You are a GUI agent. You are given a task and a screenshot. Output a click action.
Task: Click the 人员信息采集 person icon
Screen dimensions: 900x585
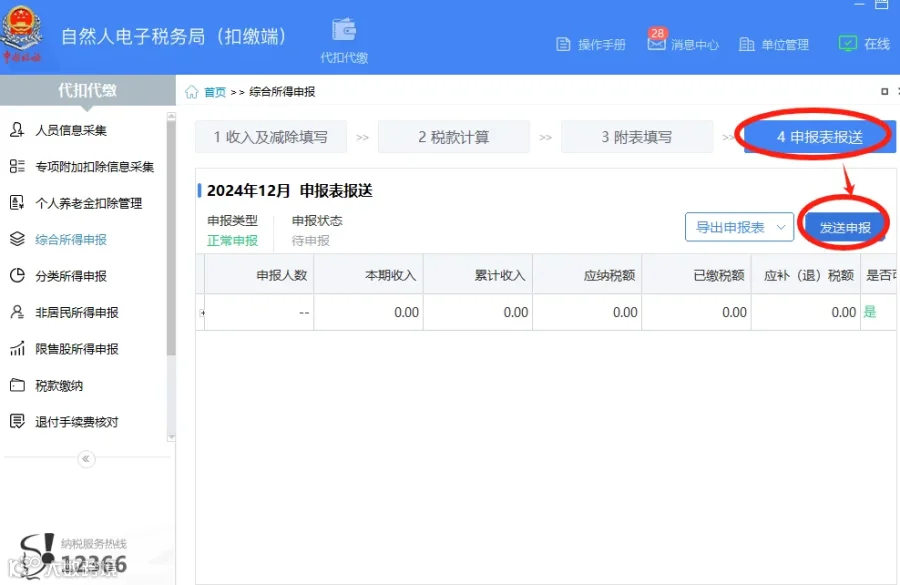(17, 130)
